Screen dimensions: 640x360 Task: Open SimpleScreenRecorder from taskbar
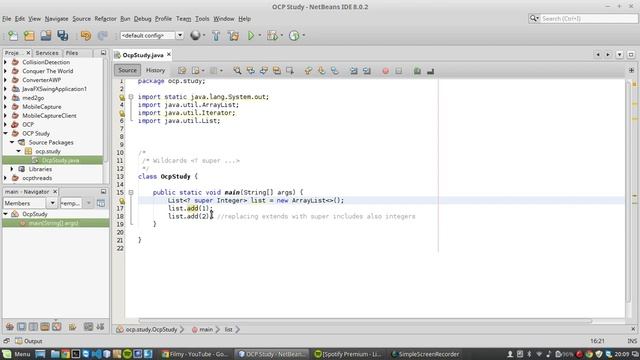[x=425, y=354]
